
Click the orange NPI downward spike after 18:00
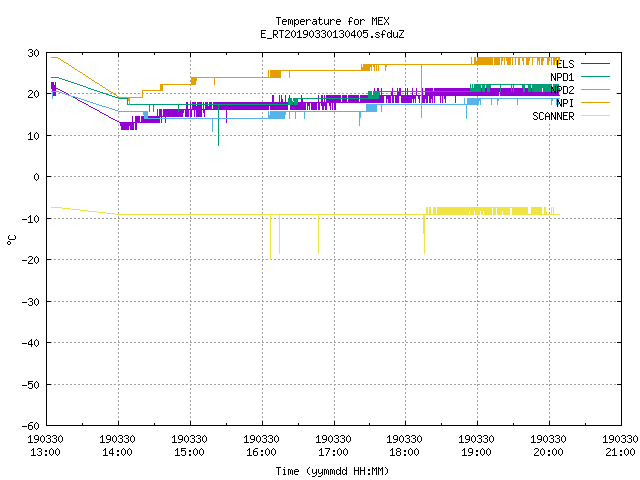point(422,91)
